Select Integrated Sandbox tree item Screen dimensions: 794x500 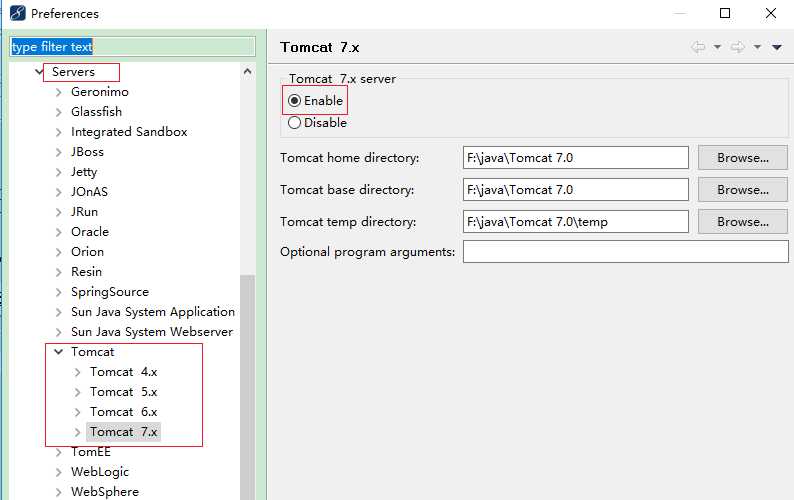(x=129, y=132)
